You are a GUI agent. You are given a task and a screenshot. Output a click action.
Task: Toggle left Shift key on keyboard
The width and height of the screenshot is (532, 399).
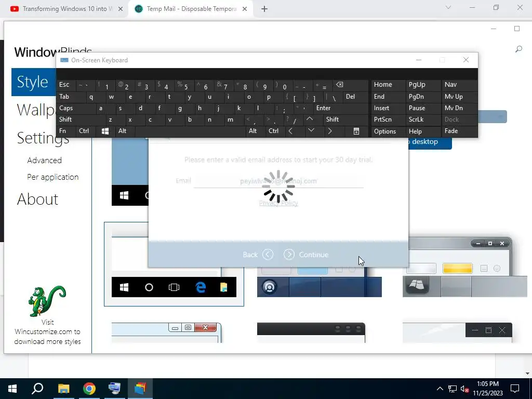coord(81,119)
